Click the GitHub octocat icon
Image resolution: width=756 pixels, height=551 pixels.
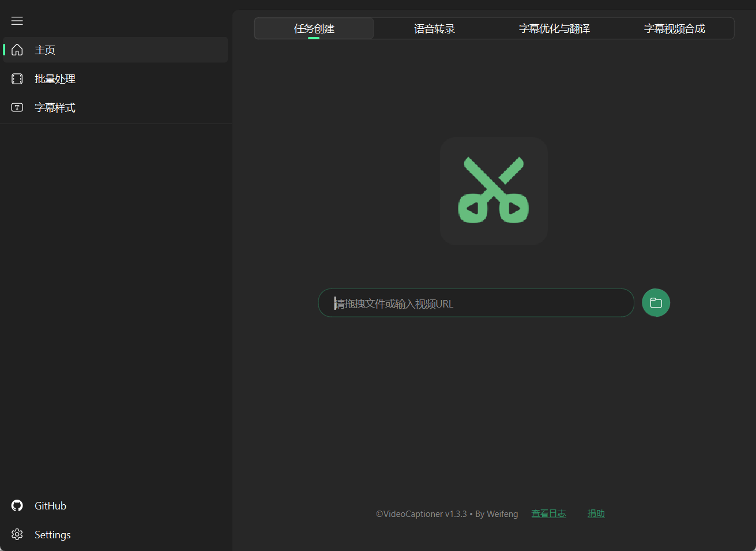[17, 505]
